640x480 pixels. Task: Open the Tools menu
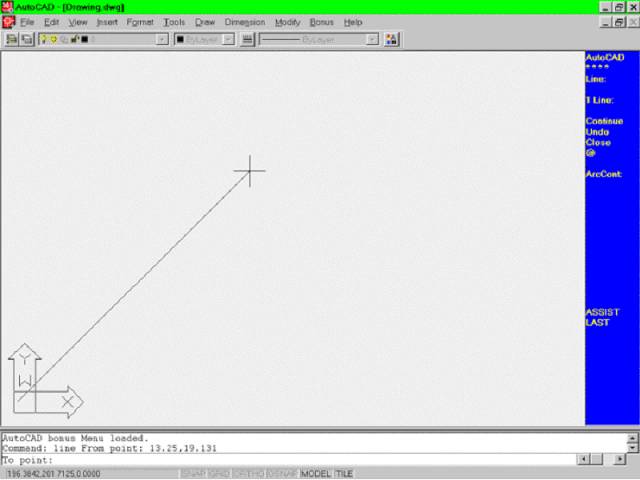[174, 22]
